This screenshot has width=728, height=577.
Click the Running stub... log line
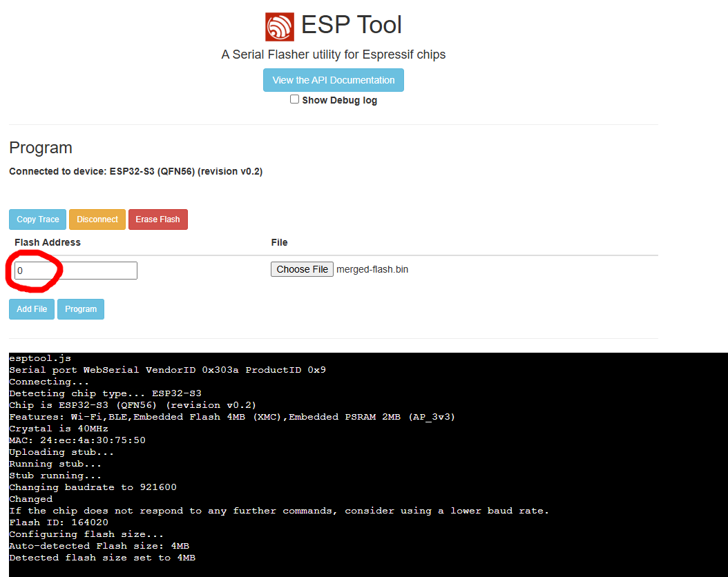55,464
